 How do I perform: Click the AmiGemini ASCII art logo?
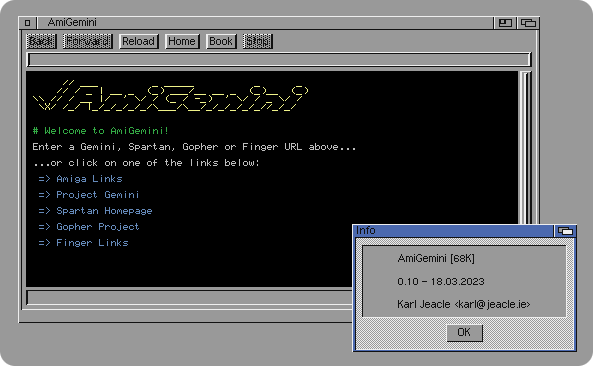point(171,96)
